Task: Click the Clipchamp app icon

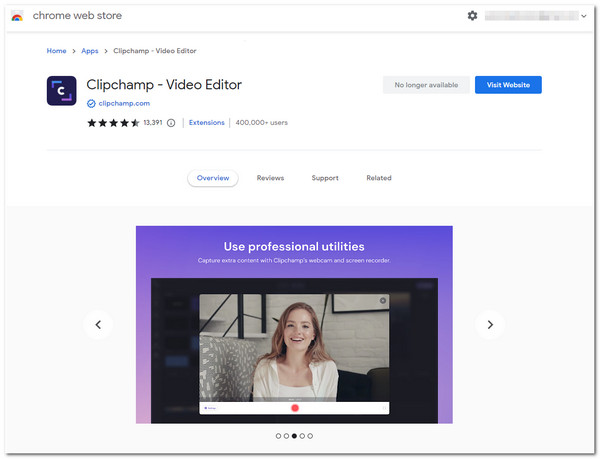Action: [61, 91]
